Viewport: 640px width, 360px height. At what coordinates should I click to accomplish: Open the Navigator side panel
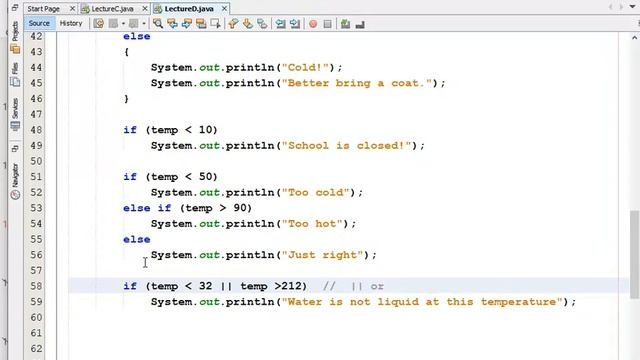(x=15, y=181)
